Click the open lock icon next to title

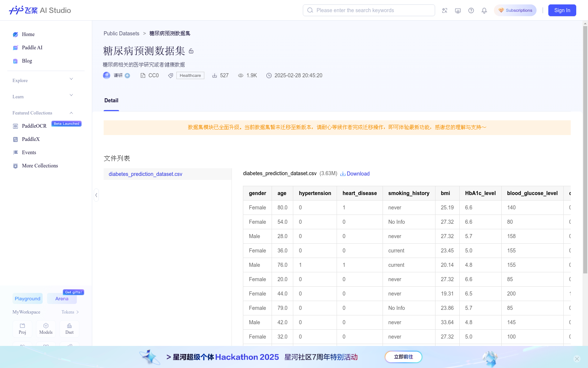point(191,51)
